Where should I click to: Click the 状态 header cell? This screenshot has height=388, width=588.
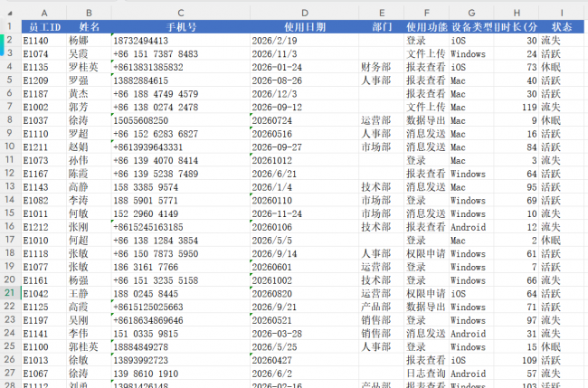point(562,26)
